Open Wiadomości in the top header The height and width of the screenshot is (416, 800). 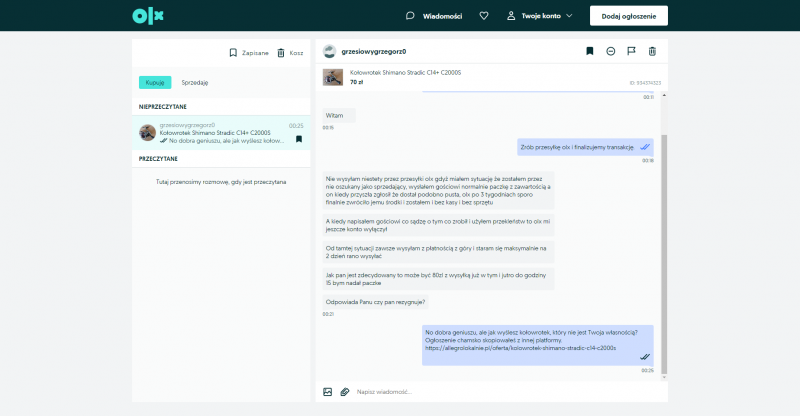pos(433,16)
